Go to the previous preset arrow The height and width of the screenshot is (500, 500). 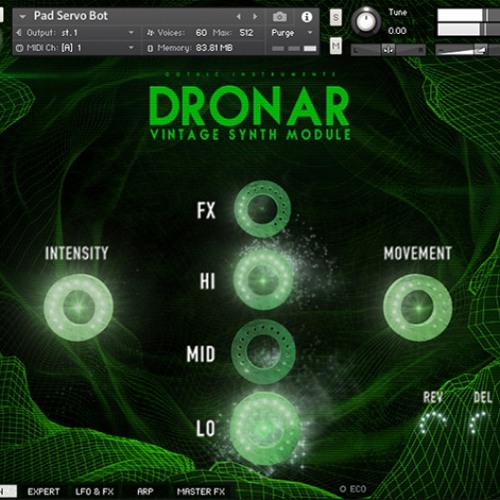click(239, 16)
